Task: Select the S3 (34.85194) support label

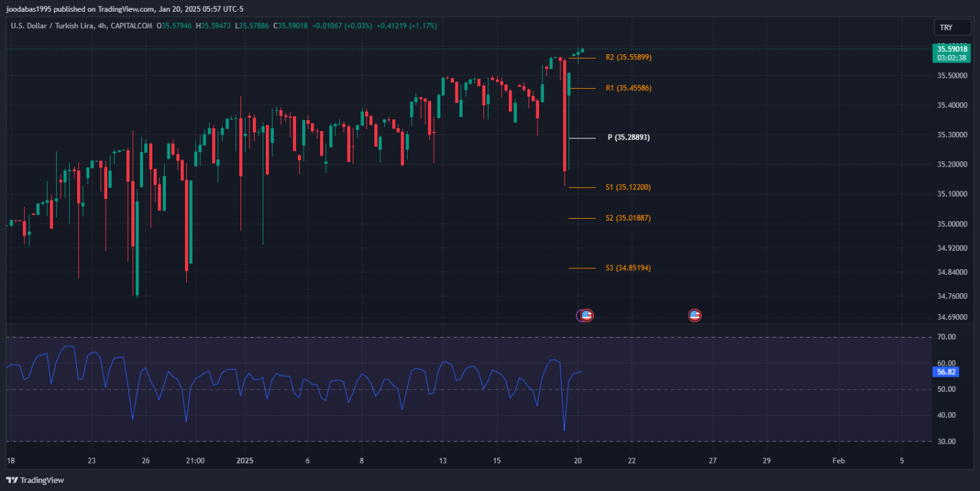Action: pos(628,268)
